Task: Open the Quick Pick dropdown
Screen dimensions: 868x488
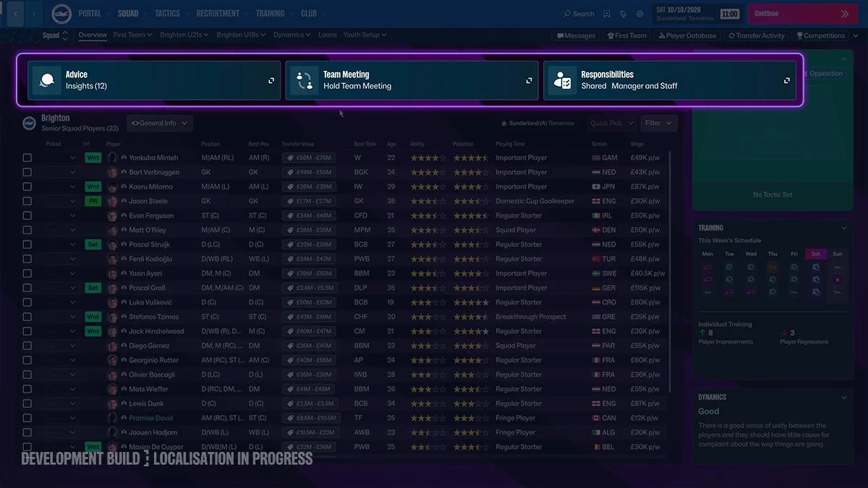Action: 611,124
